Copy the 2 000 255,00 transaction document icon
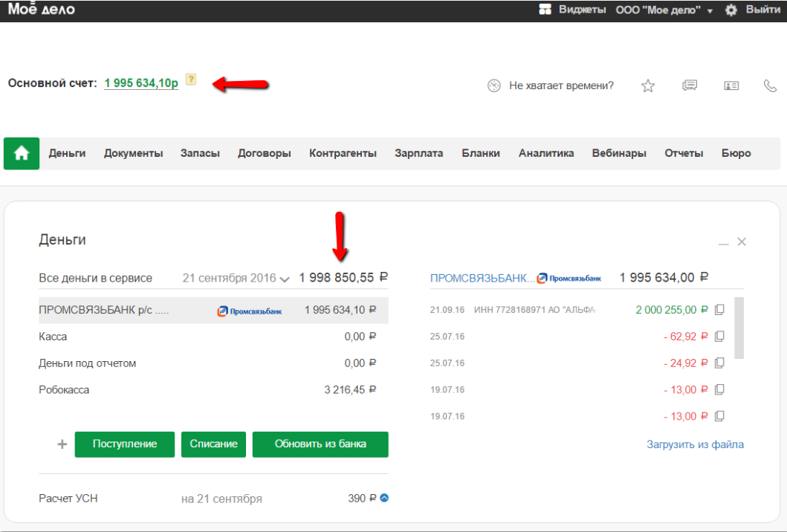The image size is (787, 532). [719, 310]
